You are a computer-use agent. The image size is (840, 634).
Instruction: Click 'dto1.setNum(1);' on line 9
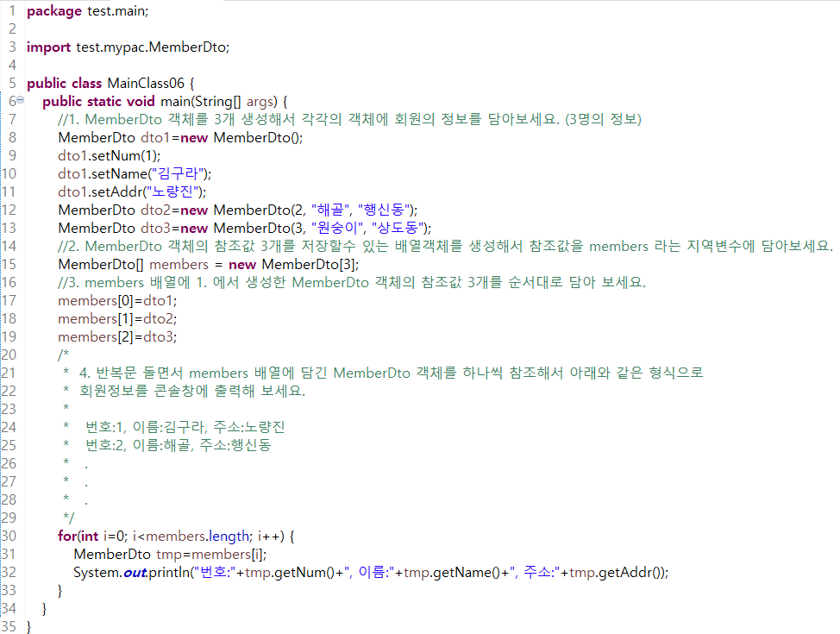[x=110, y=155]
